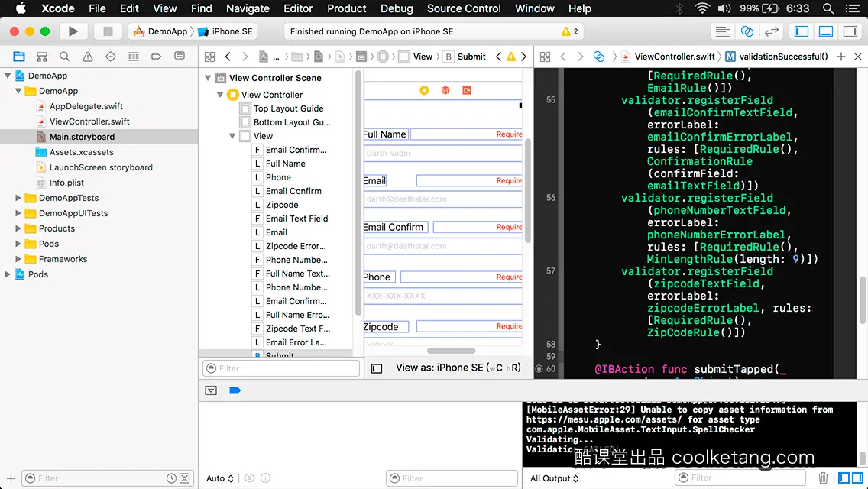Click the document outline Filter field
The width and height of the screenshot is (868, 489).
281,368
